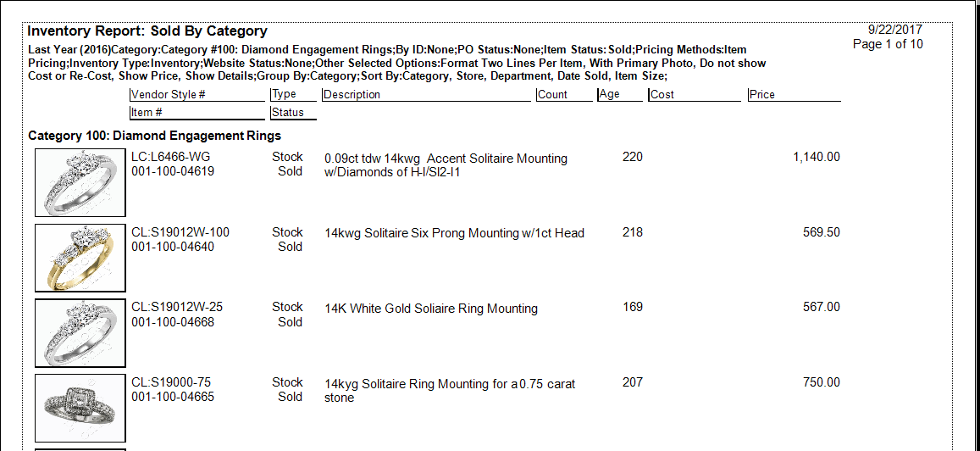This screenshot has height=451, width=980.
Task: Click the Cost column header
Action: point(662,95)
